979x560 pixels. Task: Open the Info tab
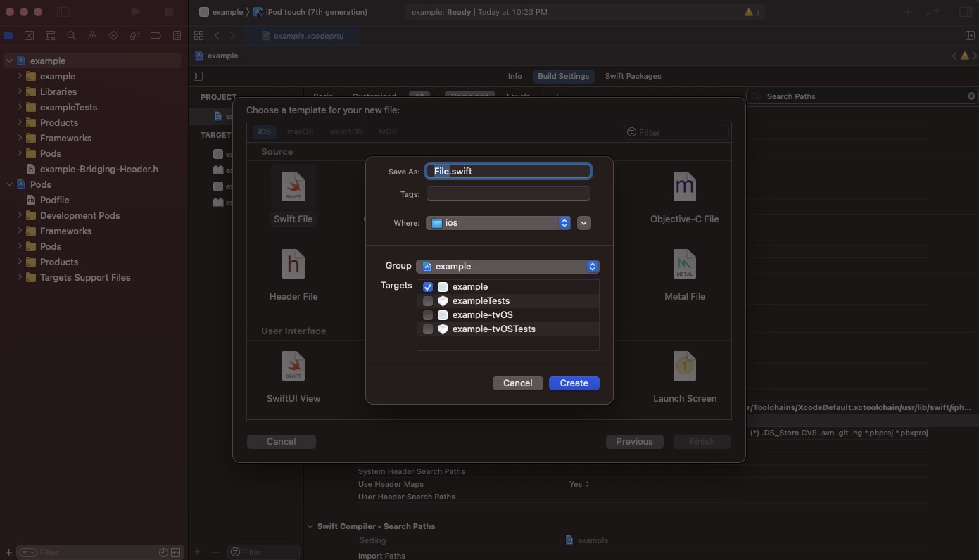click(x=515, y=76)
